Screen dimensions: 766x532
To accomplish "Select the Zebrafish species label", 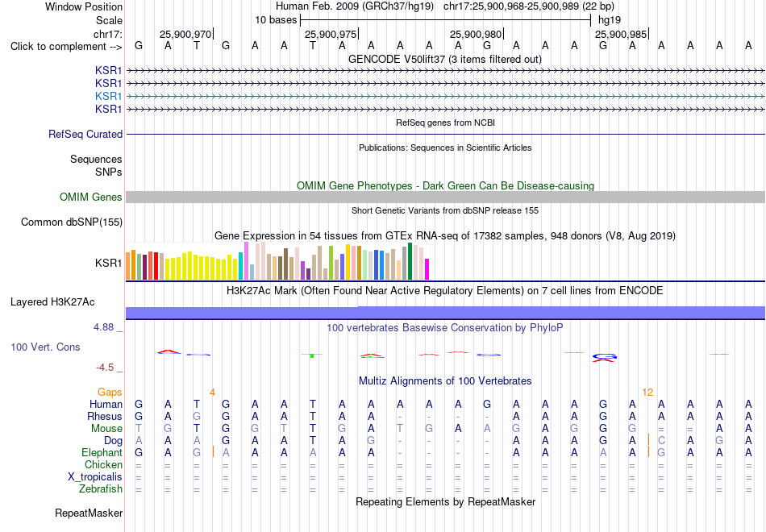I will 101,489.
